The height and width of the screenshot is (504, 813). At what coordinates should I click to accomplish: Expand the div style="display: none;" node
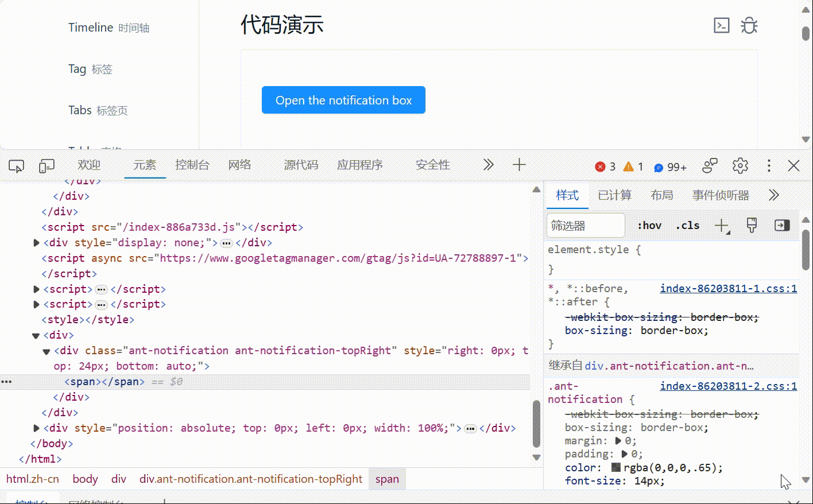[36, 243]
